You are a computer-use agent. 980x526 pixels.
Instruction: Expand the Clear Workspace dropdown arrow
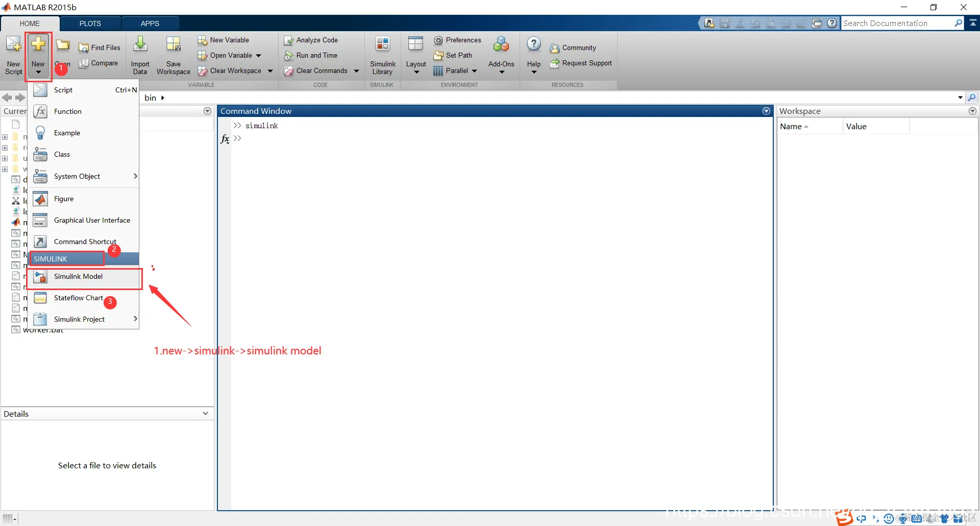[x=270, y=70]
